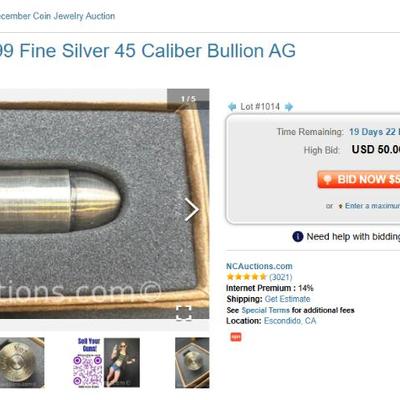Select the boxed bullet top-view thumbnail
The width and height of the screenshot is (400, 400).
tap(192, 363)
